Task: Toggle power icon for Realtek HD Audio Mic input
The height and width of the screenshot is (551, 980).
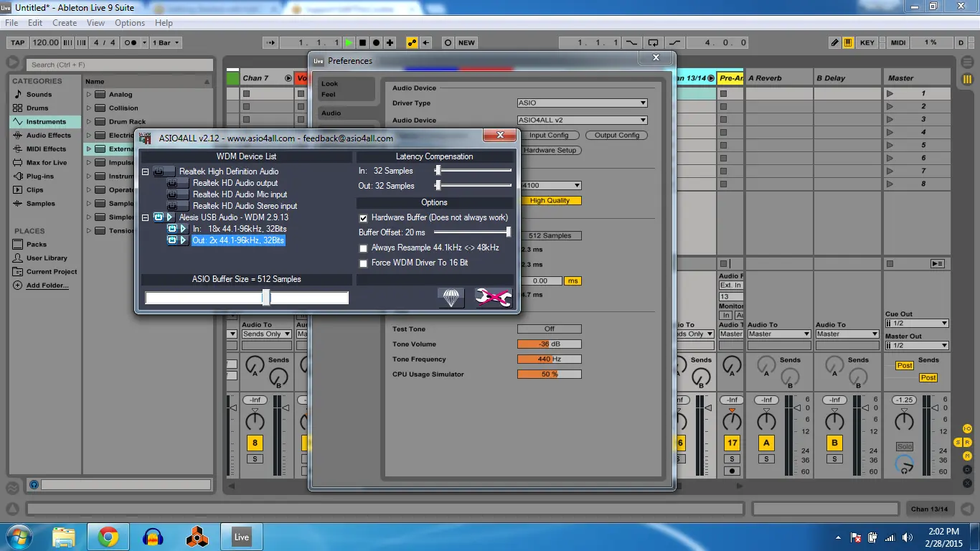Action: (x=172, y=194)
